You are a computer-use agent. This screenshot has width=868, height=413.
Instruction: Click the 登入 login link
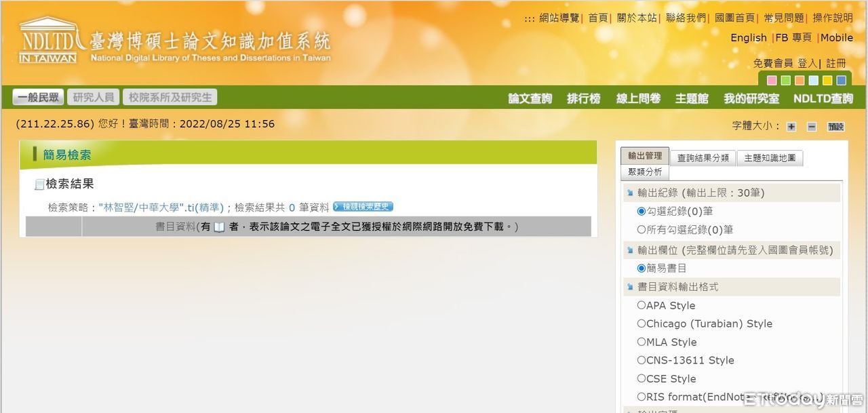tap(807, 63)
